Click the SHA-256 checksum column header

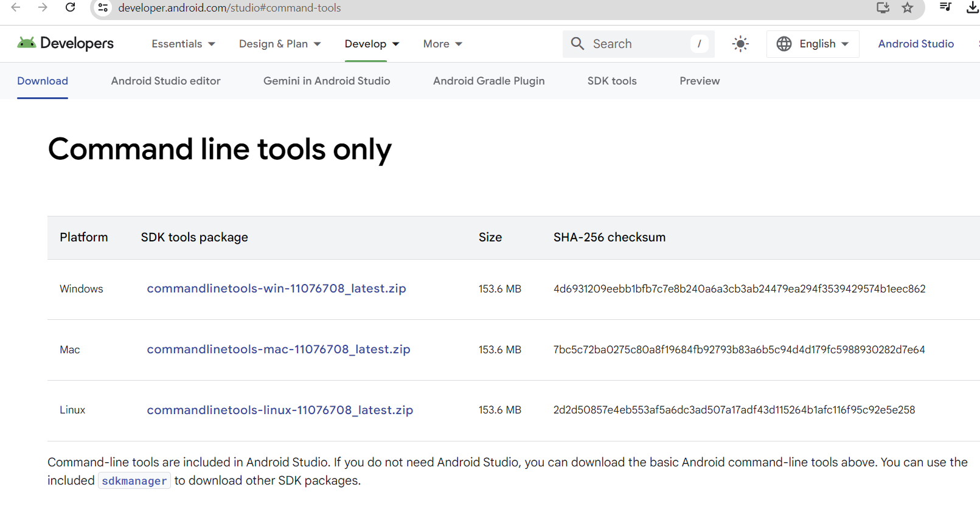tap(610, 237)
